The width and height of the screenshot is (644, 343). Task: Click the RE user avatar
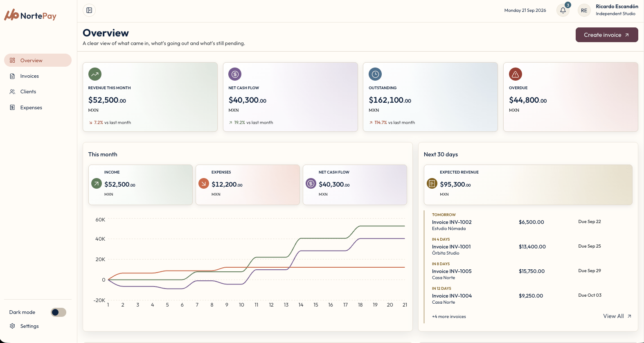click(584, 11)
